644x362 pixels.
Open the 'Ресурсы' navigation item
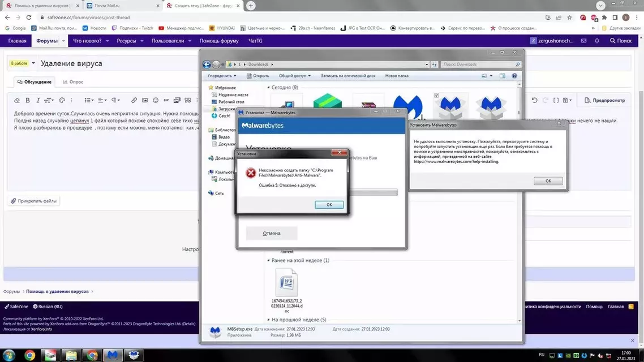point(126,41)
